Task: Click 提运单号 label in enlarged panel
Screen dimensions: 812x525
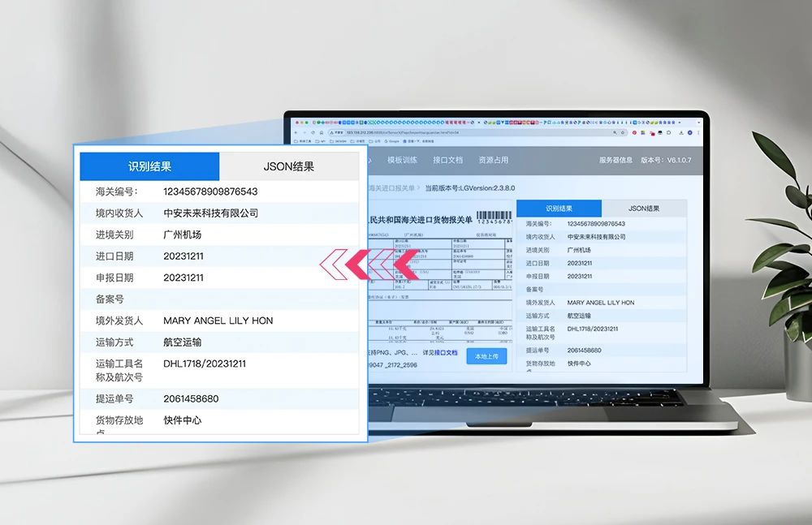Action: pos(114,398)
